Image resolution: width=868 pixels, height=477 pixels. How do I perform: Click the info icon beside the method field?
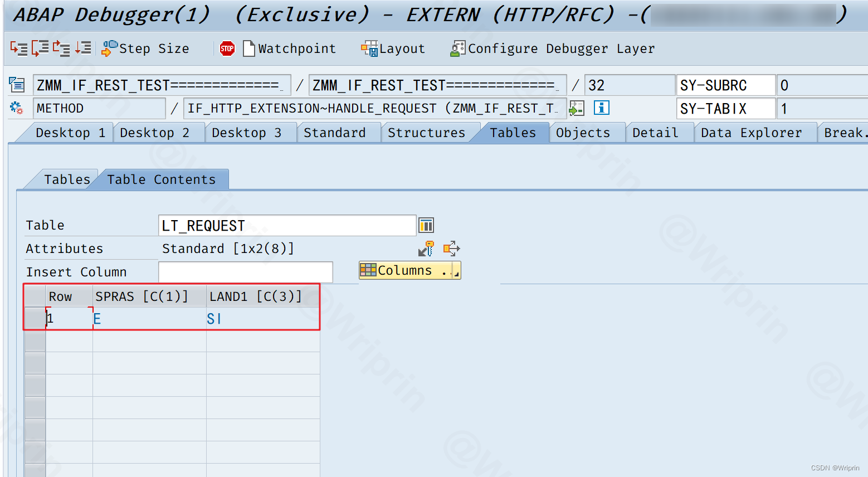(601, 108)
